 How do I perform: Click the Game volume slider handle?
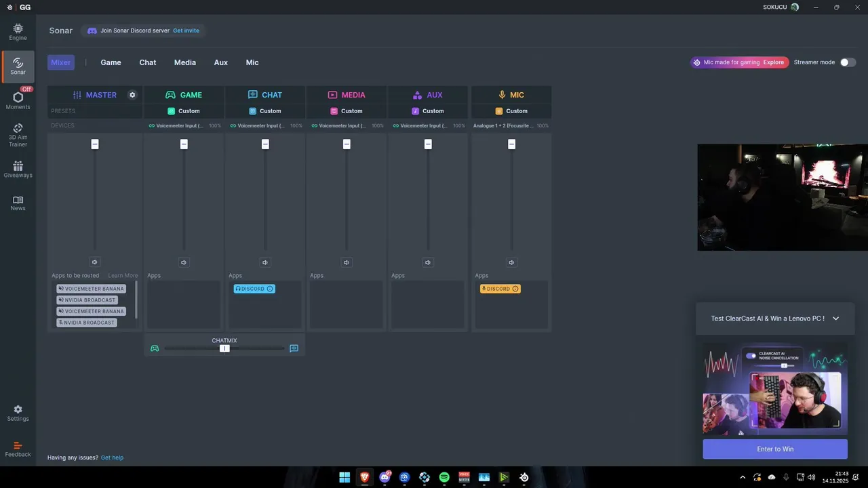click(x=184, y=144)
